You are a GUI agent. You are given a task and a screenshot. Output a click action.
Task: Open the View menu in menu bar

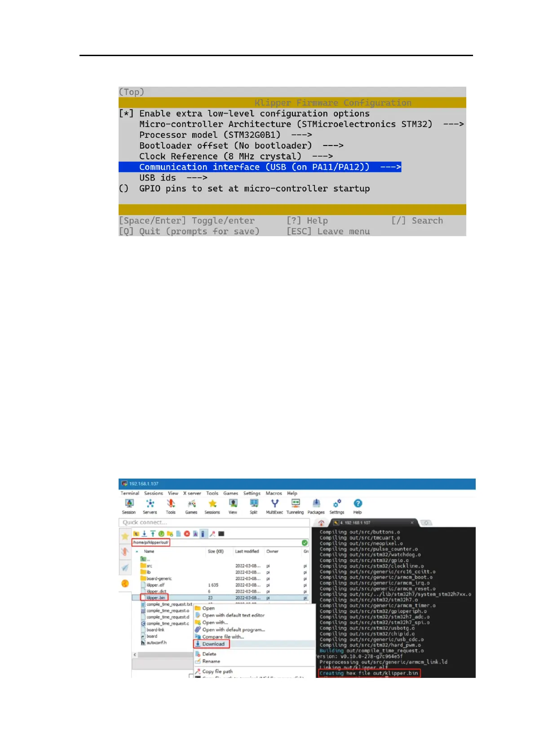click(173, 493)
